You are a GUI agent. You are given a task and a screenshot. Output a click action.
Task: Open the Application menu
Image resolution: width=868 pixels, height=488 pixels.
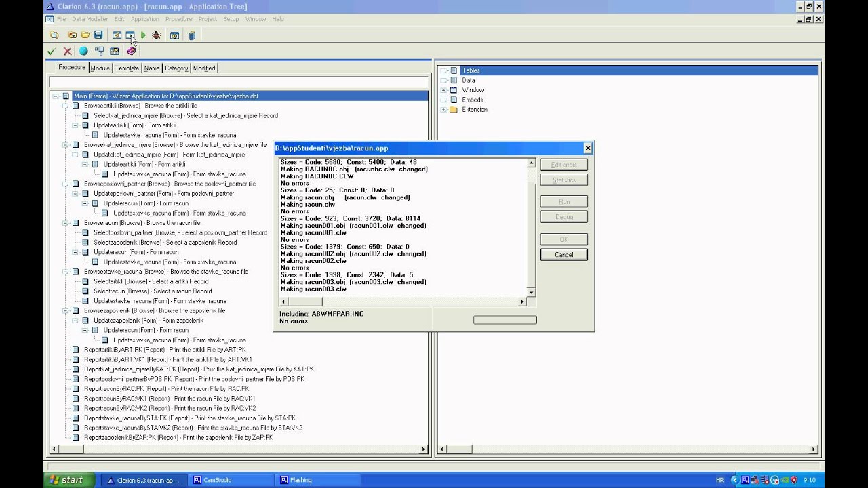(144, 19)
